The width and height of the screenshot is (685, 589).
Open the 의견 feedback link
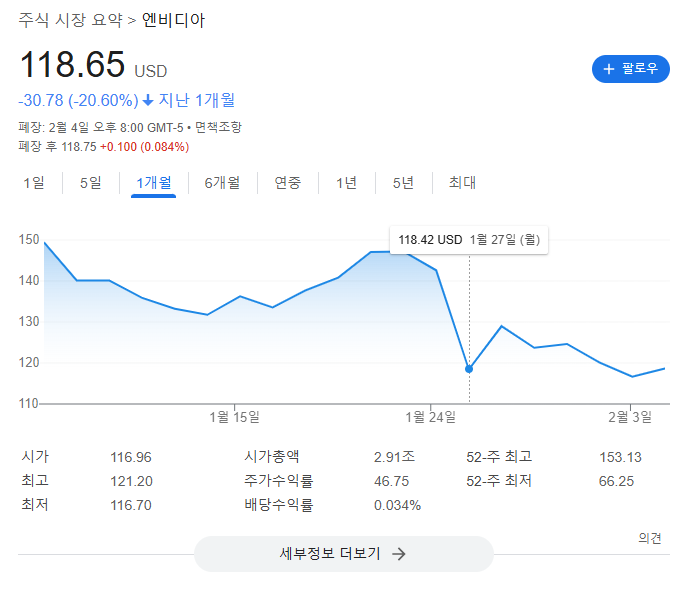coord(650,538)
